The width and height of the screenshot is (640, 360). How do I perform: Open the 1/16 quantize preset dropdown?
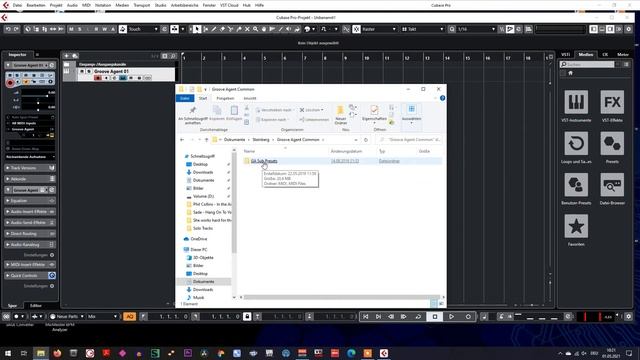[x=476, y=29]
